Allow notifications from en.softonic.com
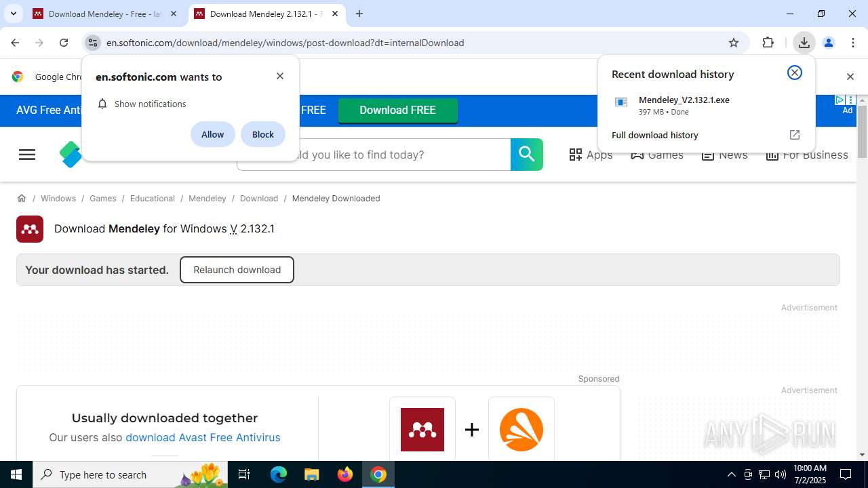Viewport: 868px width, 488px height. [x=212, y=134]
